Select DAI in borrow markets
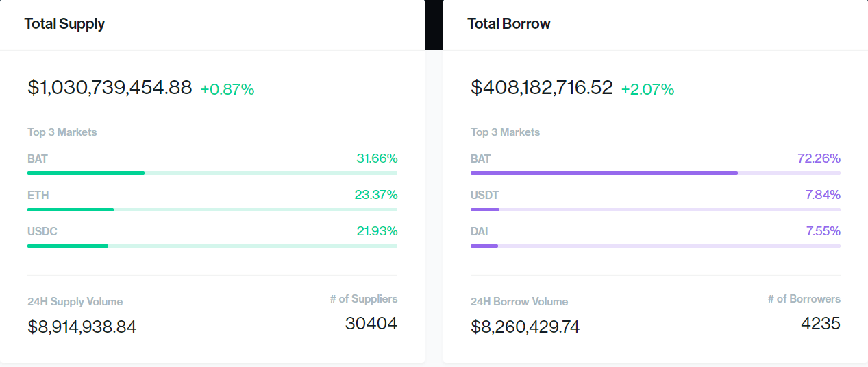Image resolution: width=868 pixels, height=367 pixels. (480, 231)
